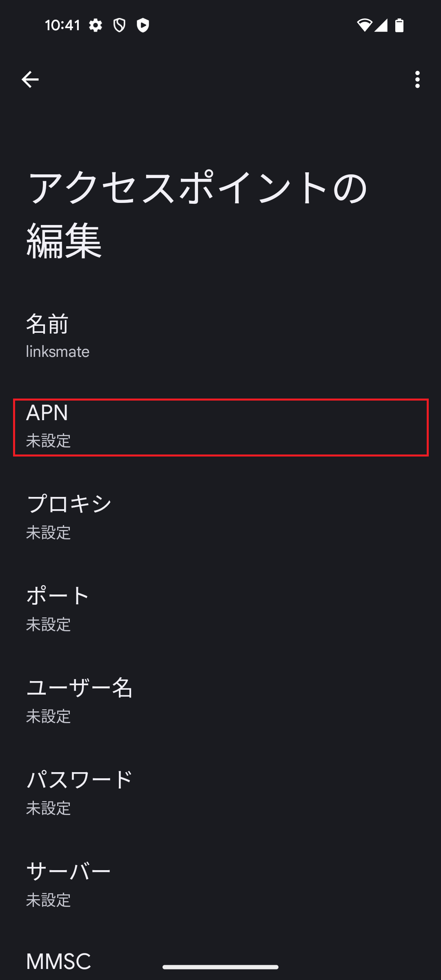Open the プロキシ setting
441x980 pixels.
coord(220,517)
